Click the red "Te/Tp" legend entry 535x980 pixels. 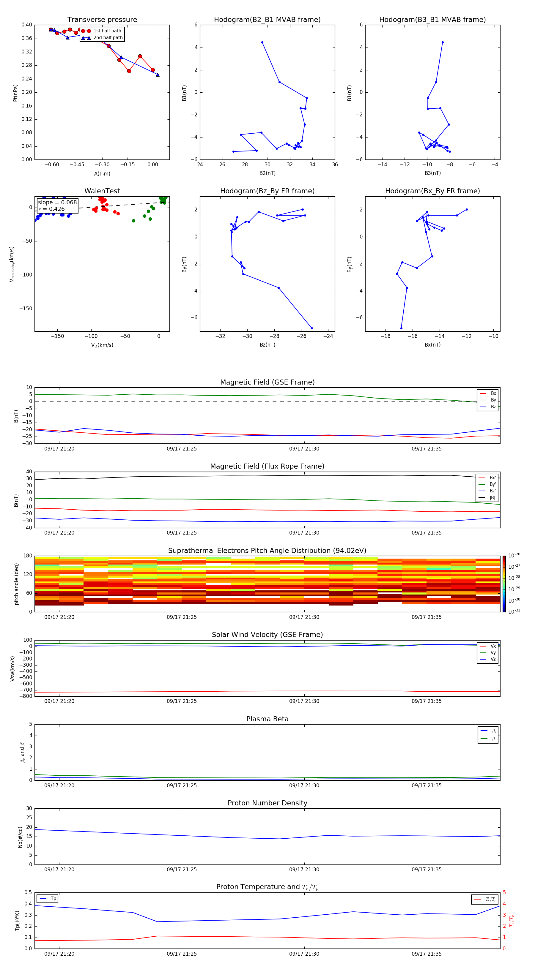484,899
